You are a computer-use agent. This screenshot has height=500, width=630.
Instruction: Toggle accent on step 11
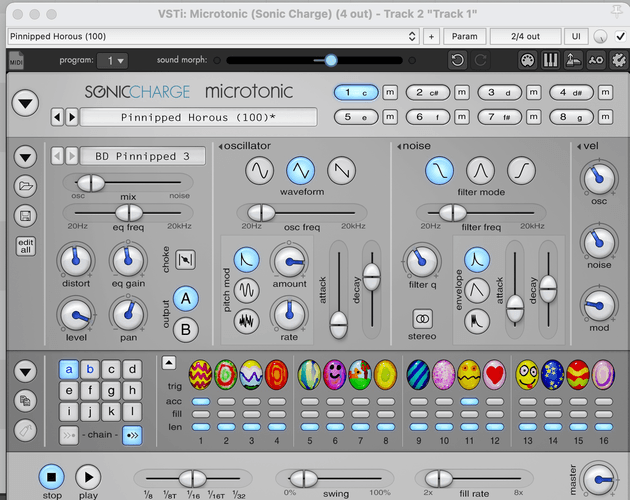[x=469, y=401]
